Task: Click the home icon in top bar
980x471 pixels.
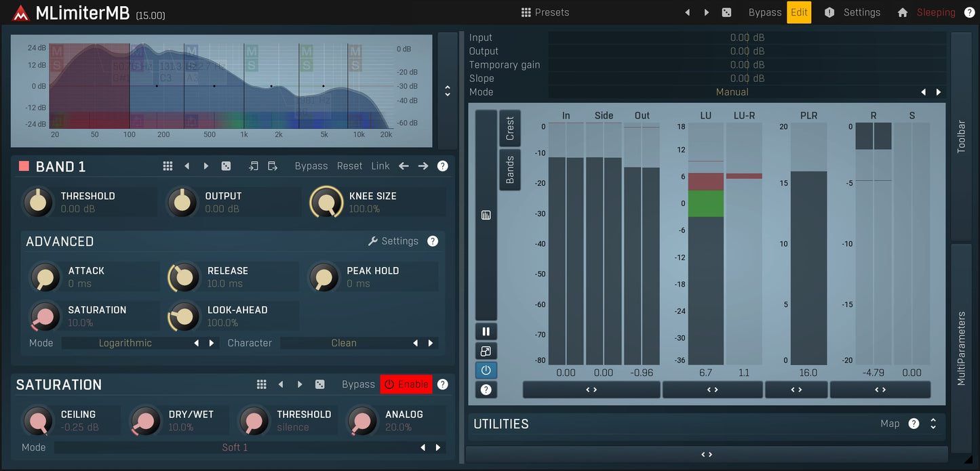Action: click(x=902, y=12)
